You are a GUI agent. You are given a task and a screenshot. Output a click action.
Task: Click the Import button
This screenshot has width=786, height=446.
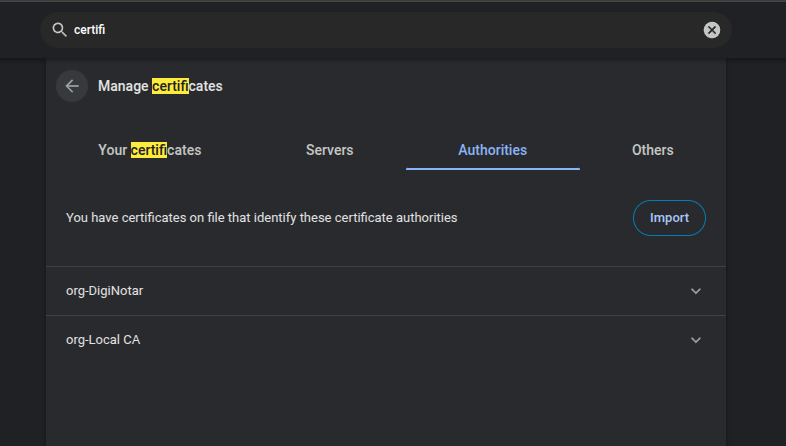(669, 218)
